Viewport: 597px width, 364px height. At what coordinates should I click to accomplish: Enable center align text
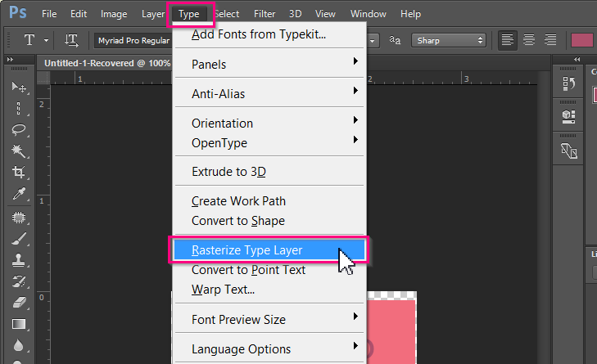(x=530, y=40)
